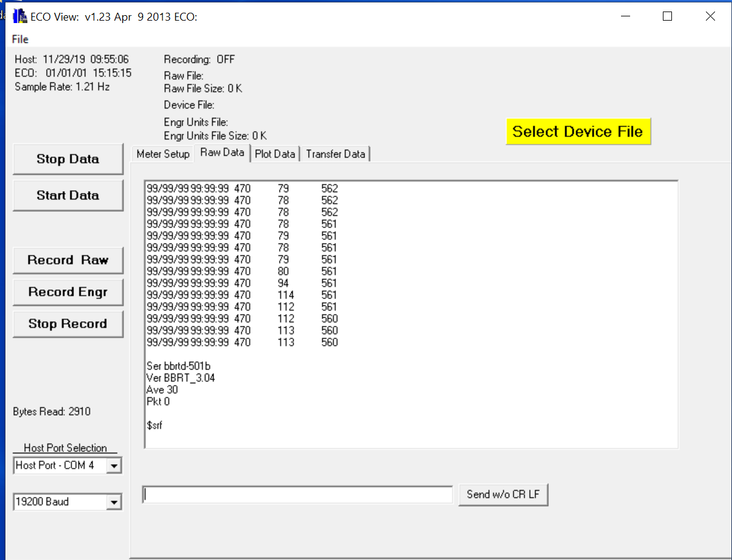
Task: Click inside the raw data output area
Action: coord(485,303)
